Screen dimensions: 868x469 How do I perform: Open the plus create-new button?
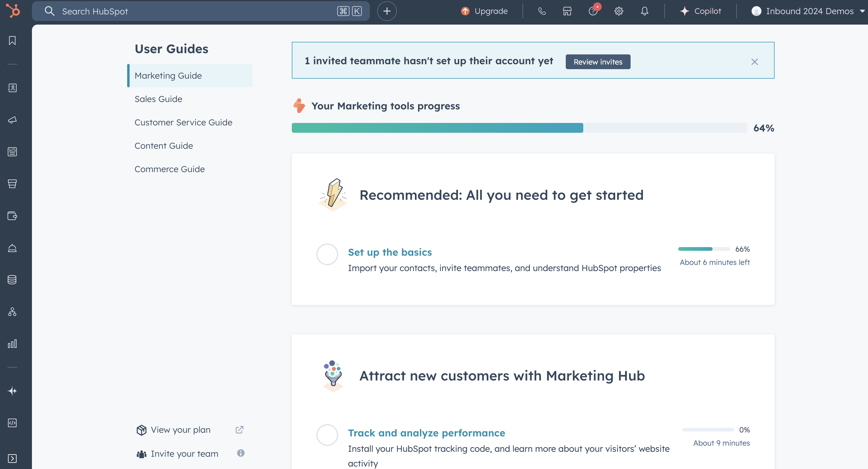[x=386, y=11]
